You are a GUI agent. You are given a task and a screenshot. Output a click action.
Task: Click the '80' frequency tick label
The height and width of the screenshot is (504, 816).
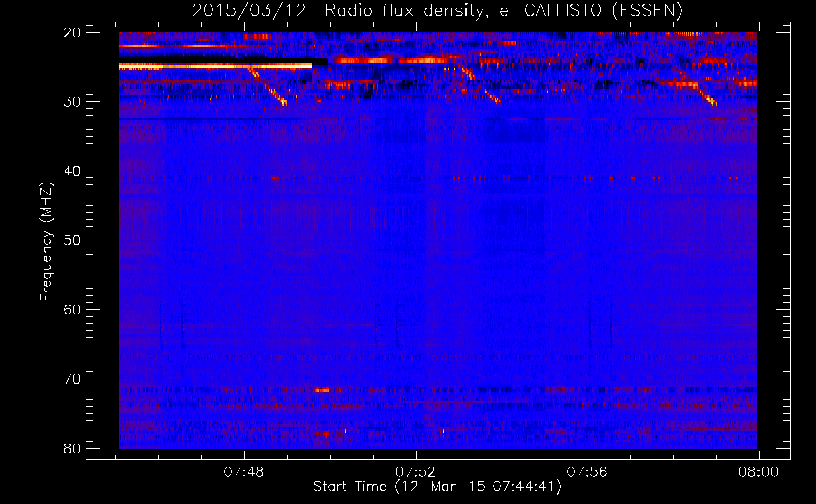72,448
